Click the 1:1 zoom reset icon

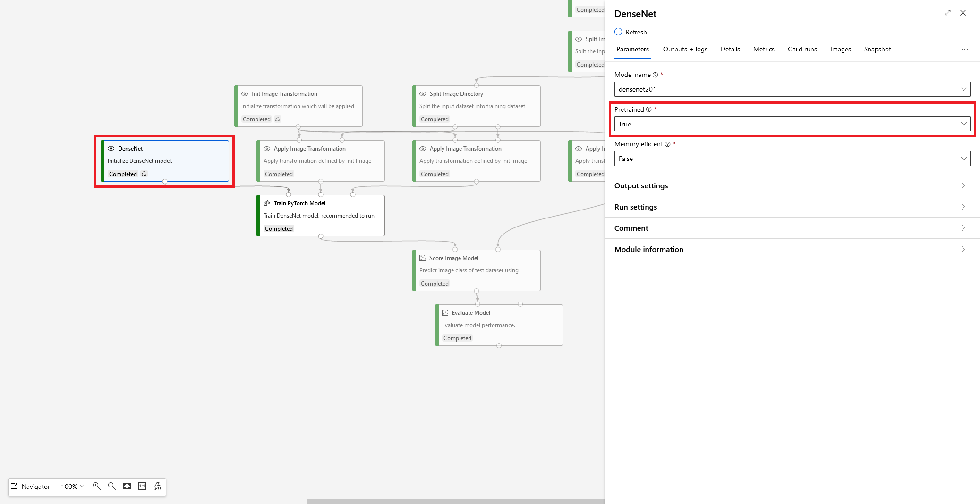pos(142,486)
